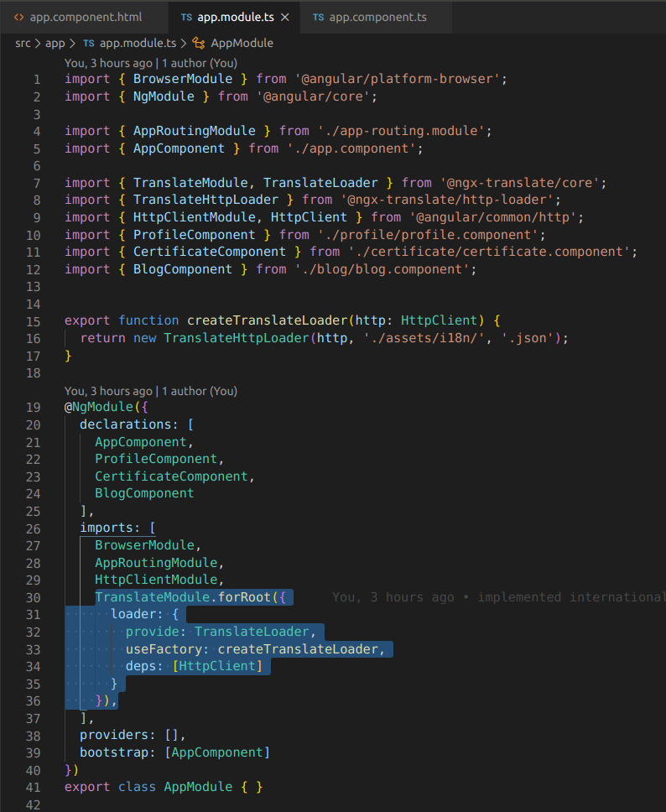Screen dimensions: 666x812
Task: Click TranslateLoader in the line 7 import
Action: click(x=320, y=183)
